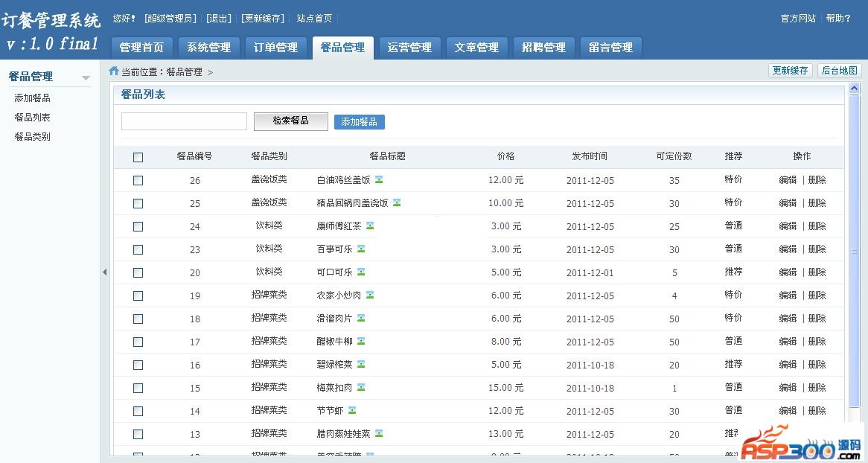Select checkbox for item number 20

tap(138, 272)
